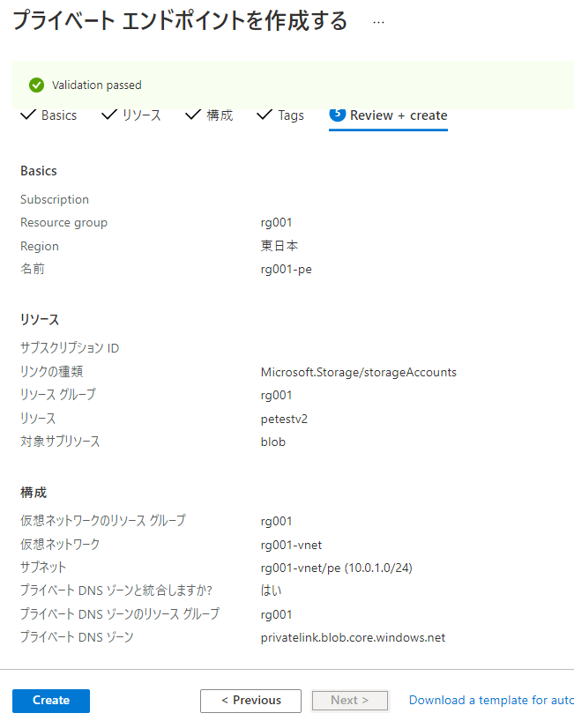Screen dimensions: 574x728
Task: Open the ellipsis menu beside the page title
Action: click(x=379, y=22)
